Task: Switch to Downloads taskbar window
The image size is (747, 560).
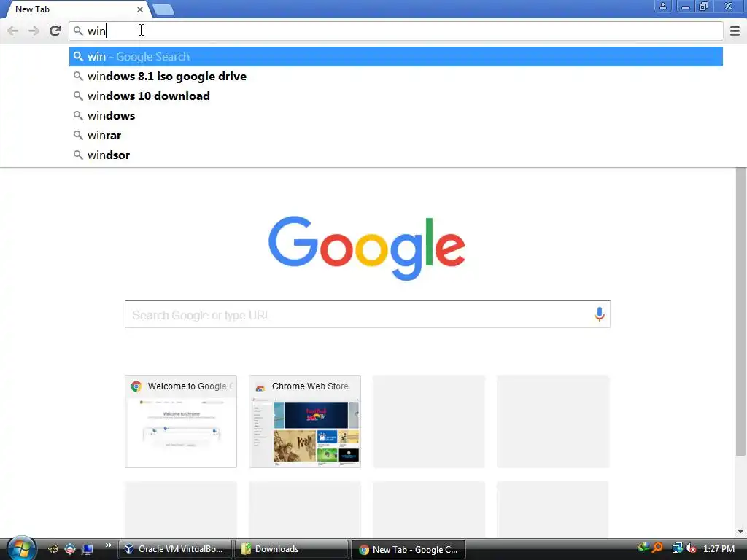Action: 292,549
